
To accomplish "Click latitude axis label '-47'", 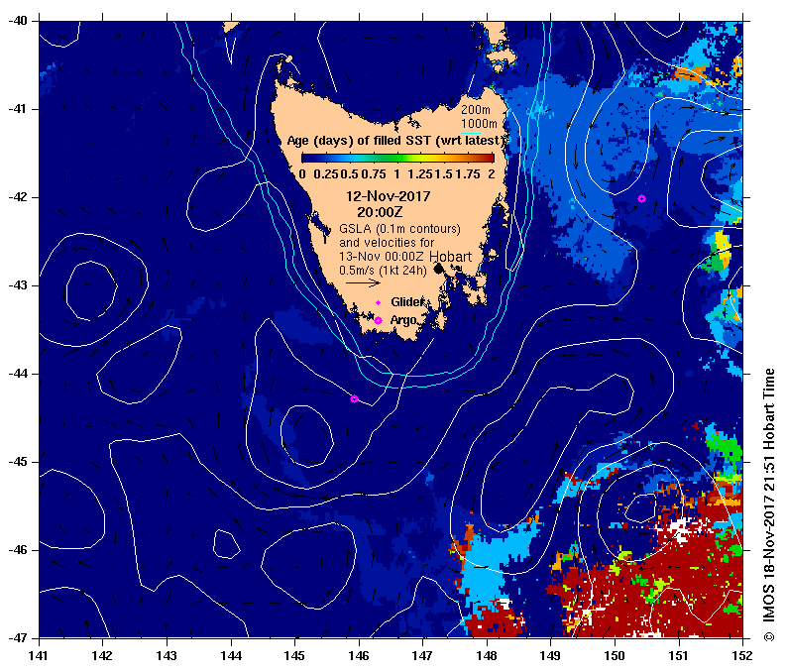I will pyautogui.click(x=18, y=638).
